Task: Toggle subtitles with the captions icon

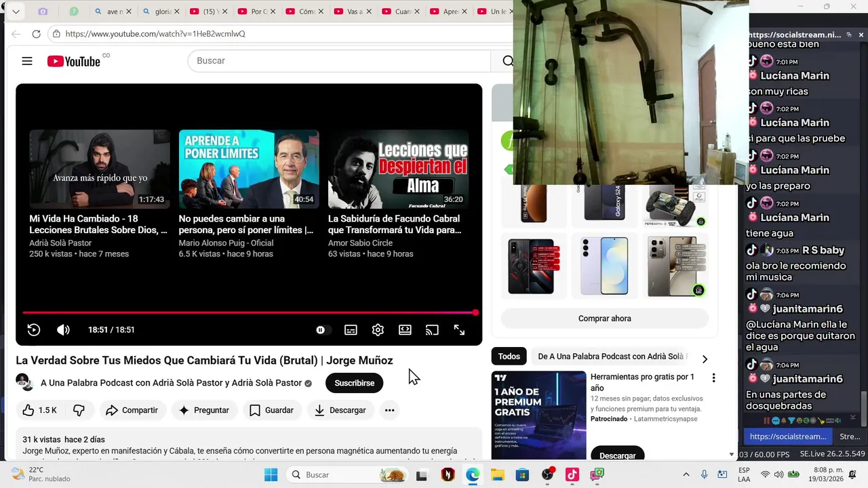Action: tap(351, 330)
